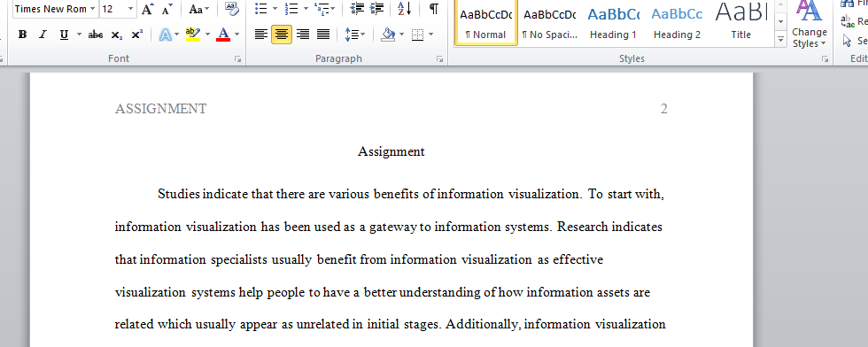This screenshot has height=347, width=868.
Task: Align text right
Action: click(x=303, y=35)
